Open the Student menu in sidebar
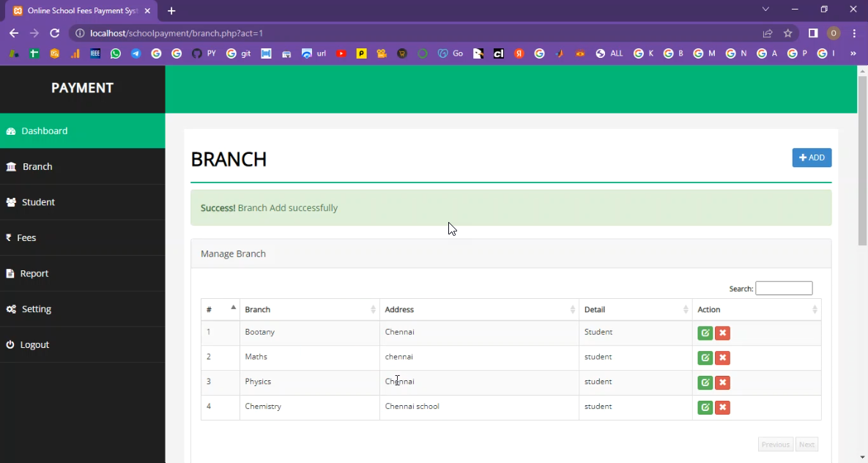Image resolution: width=868 pixels, height=463 pixels. [x=38, y=202]
